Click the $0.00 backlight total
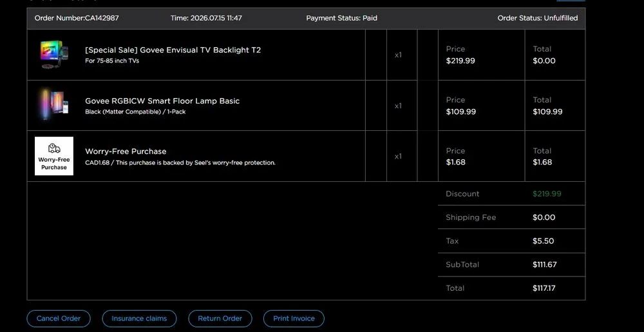This screenshot has width=644, height=332. pos(544,61)
